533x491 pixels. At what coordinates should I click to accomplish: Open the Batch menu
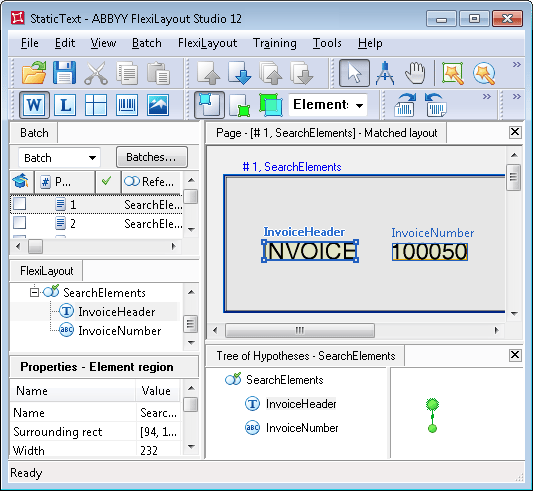tap(147, 43)
